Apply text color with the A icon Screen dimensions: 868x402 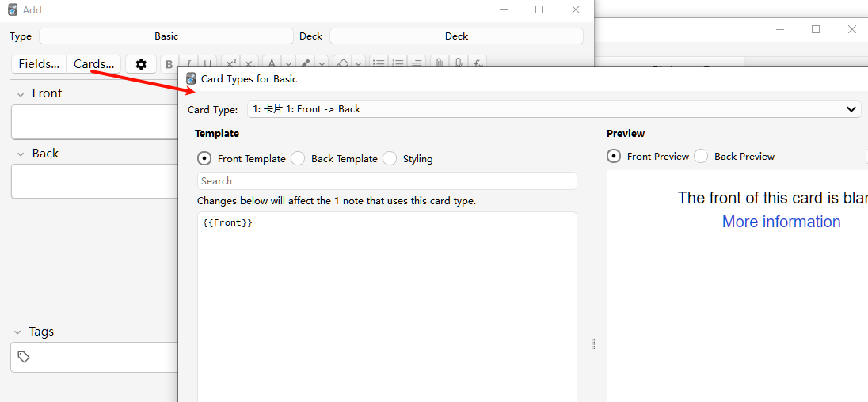pos(271,63)
